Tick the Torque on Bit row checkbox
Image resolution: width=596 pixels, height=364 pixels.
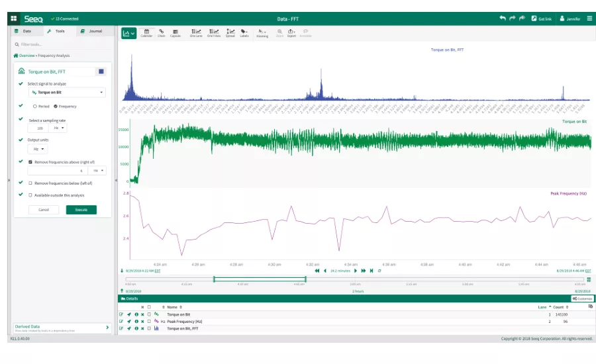click(149, 314)
